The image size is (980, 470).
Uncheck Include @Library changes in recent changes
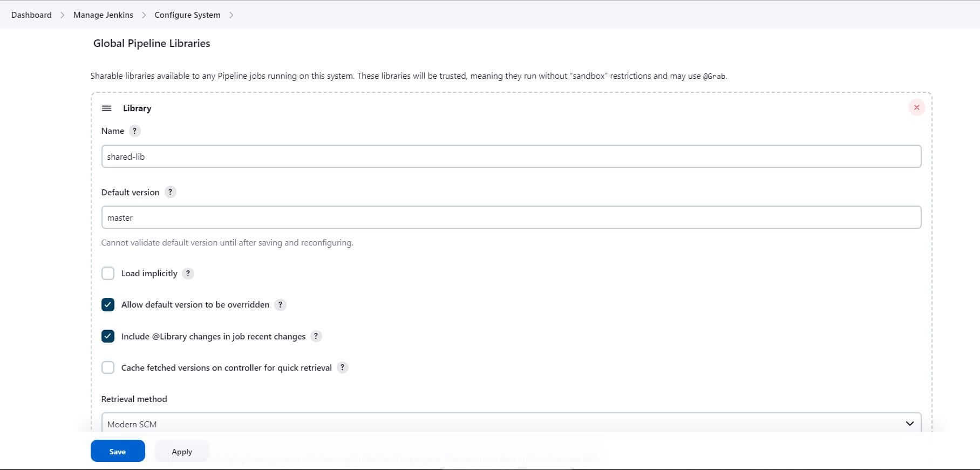click(108, 336)
